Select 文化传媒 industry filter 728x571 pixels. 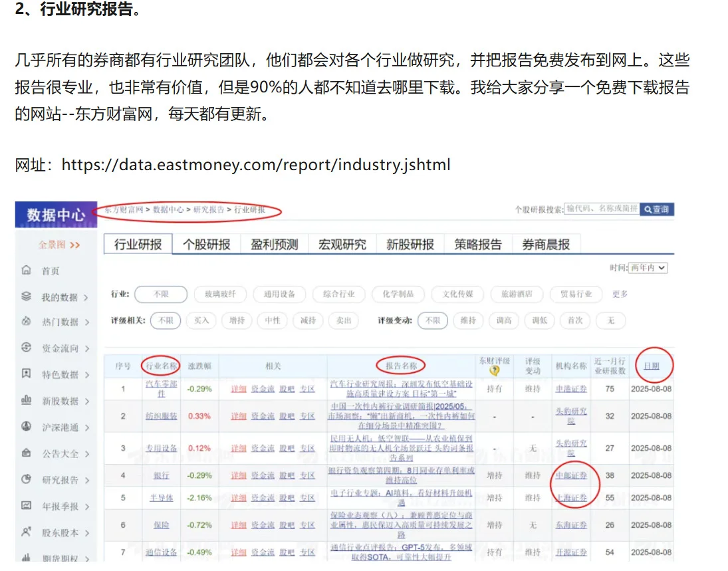(457, 294)
